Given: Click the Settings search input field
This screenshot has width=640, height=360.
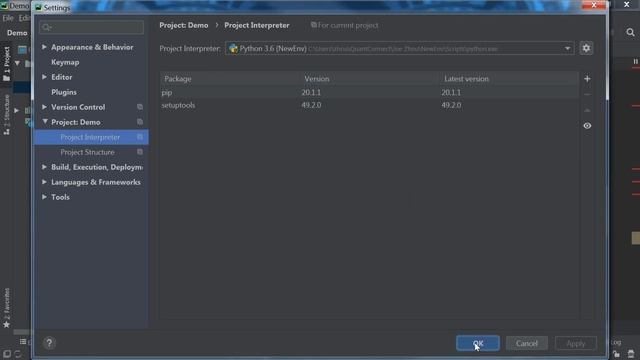Looking at the screenshot, I should click(x=91, y=27).
